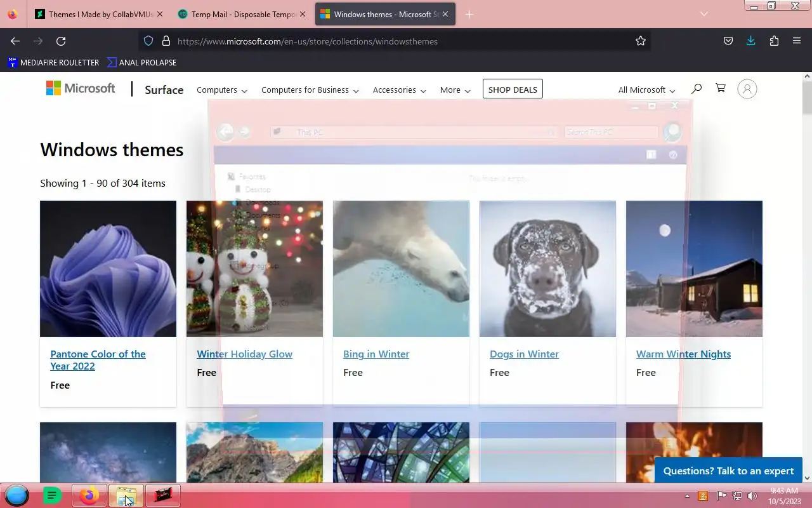Open the Extensions puzzle icon
The width and height of the screenshot is (812, 508).
[774, 41]
